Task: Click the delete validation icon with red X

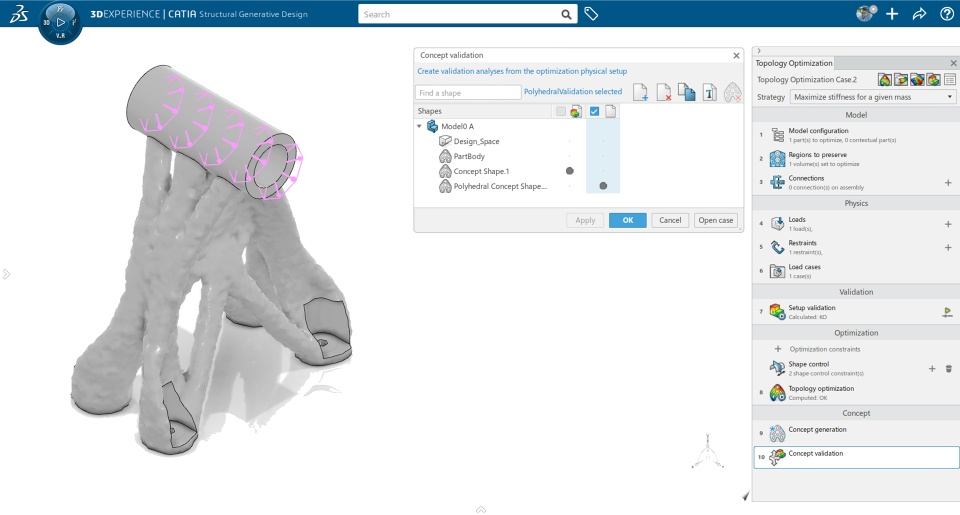Action: pyautogui.click(x=664, y=92)
